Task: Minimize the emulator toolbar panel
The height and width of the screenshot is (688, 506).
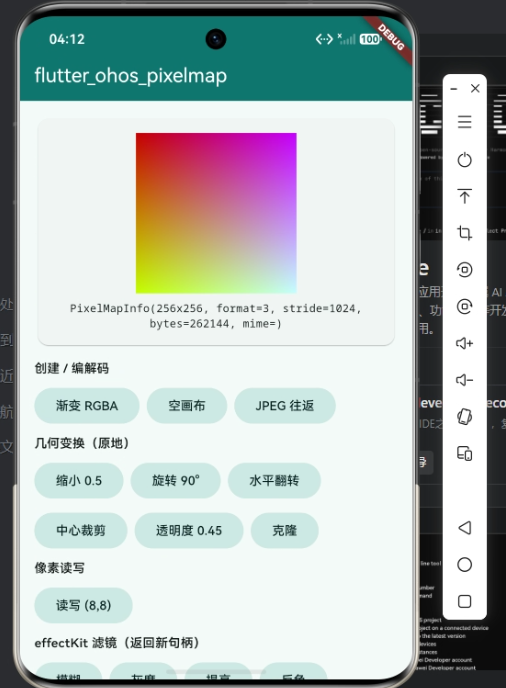Action: (454, 89)
